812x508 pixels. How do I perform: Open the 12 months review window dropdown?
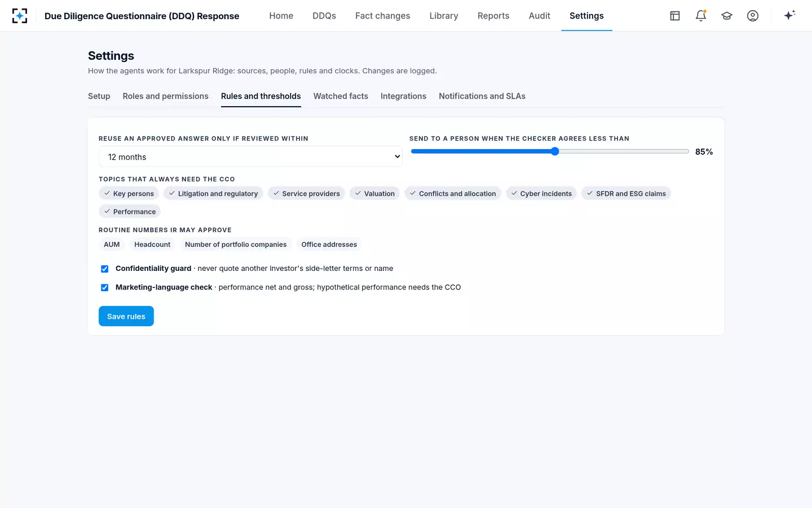click(250, 157)
